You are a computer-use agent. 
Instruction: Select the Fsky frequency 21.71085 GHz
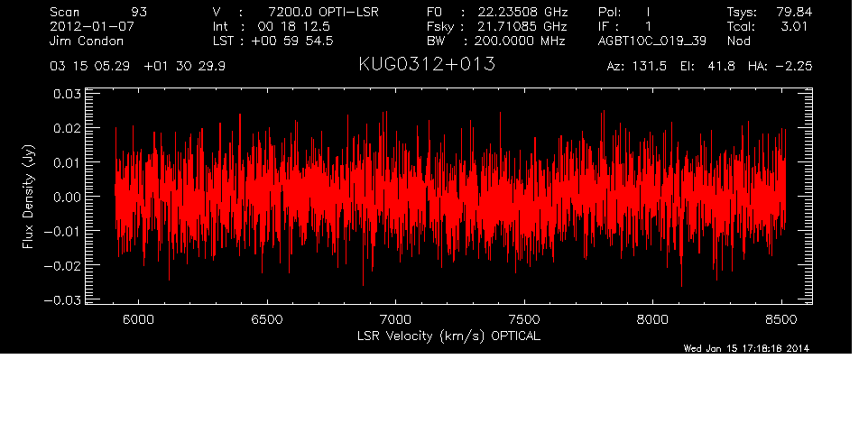point(522,26)
